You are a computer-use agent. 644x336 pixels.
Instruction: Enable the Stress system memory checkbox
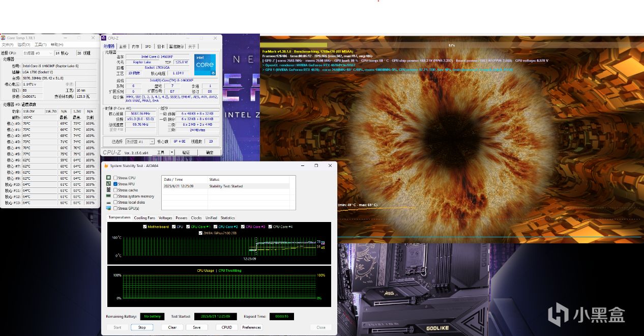click(x=115, y=196)
